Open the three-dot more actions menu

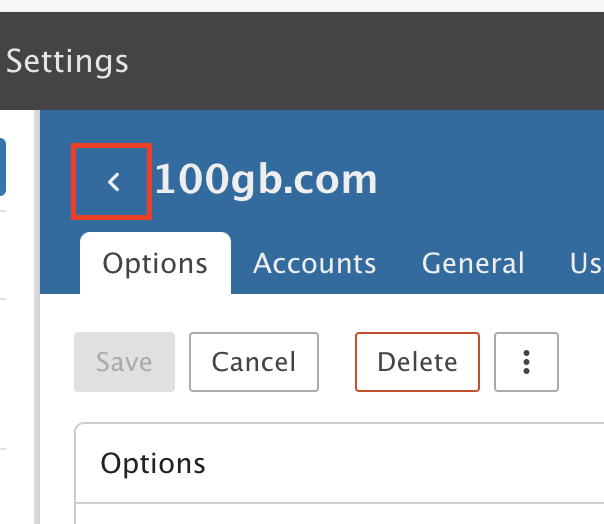coord(526,362)
